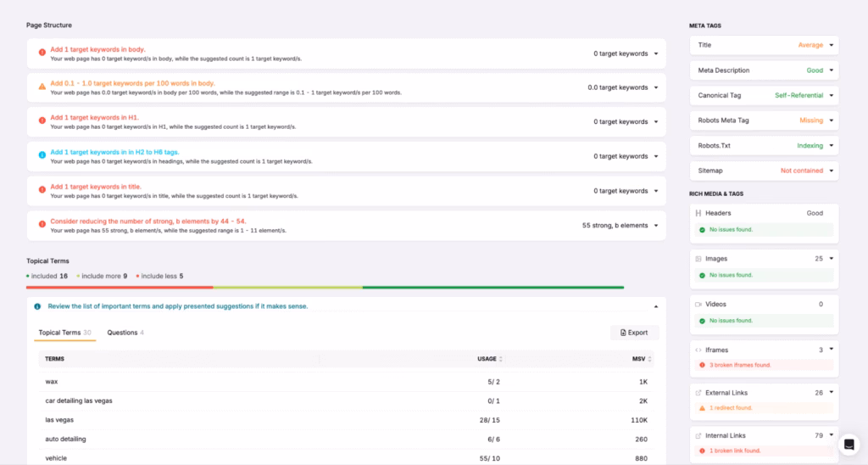
Task: Click the Iframes code icon
Action: (698, 350)
